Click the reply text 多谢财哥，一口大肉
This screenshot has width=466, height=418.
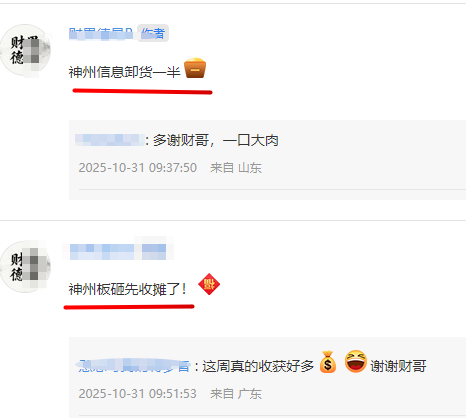pos(215,140)
